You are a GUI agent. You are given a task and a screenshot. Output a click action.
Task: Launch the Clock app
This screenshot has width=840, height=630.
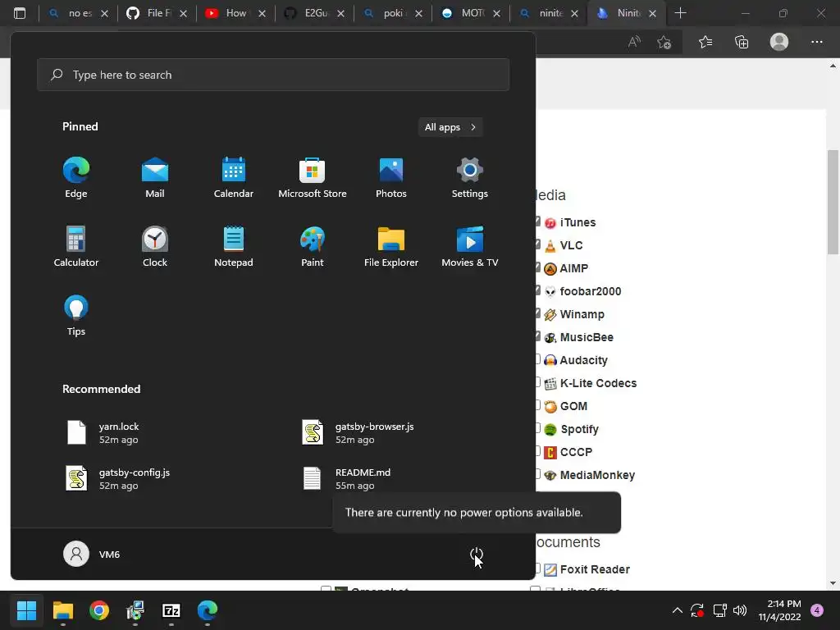pos(155,246)
